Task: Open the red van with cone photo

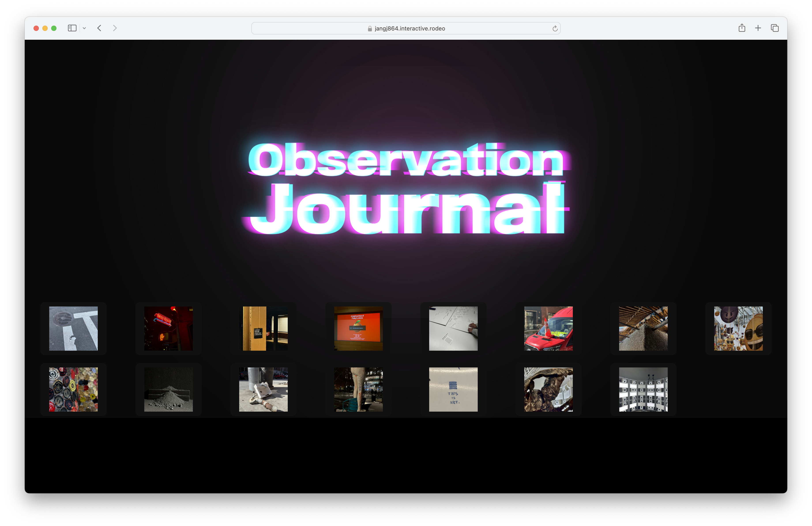Action: click(548, 328)
